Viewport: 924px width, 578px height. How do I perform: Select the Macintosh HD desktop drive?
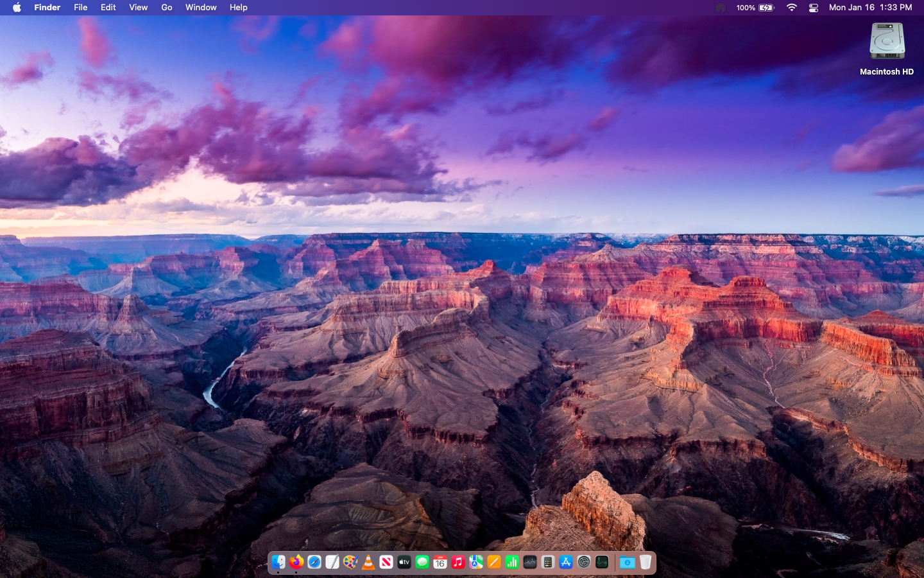click(x=887, y=49)
